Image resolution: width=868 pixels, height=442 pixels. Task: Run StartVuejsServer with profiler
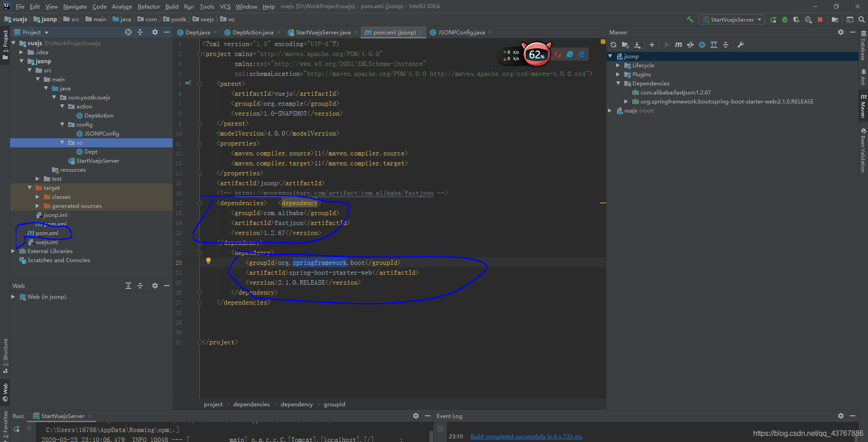(x=808, y=19)
